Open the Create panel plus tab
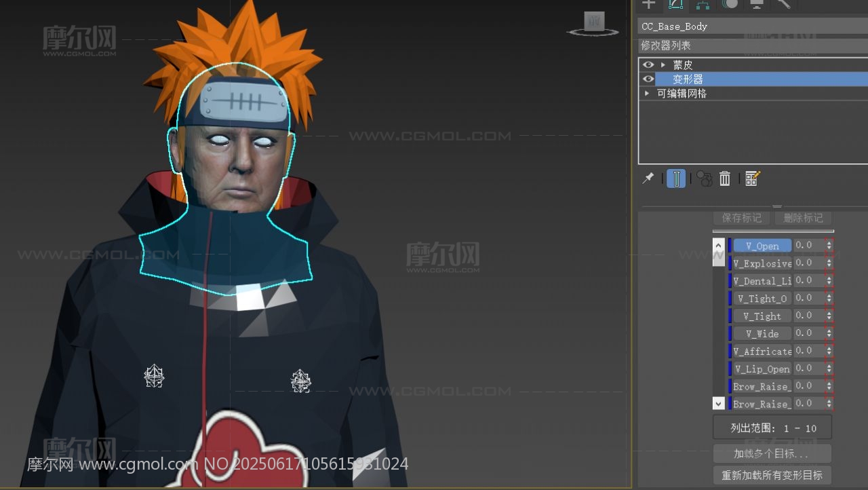The height and width of the screenshot is (490, 868). (x=649, y=4)
